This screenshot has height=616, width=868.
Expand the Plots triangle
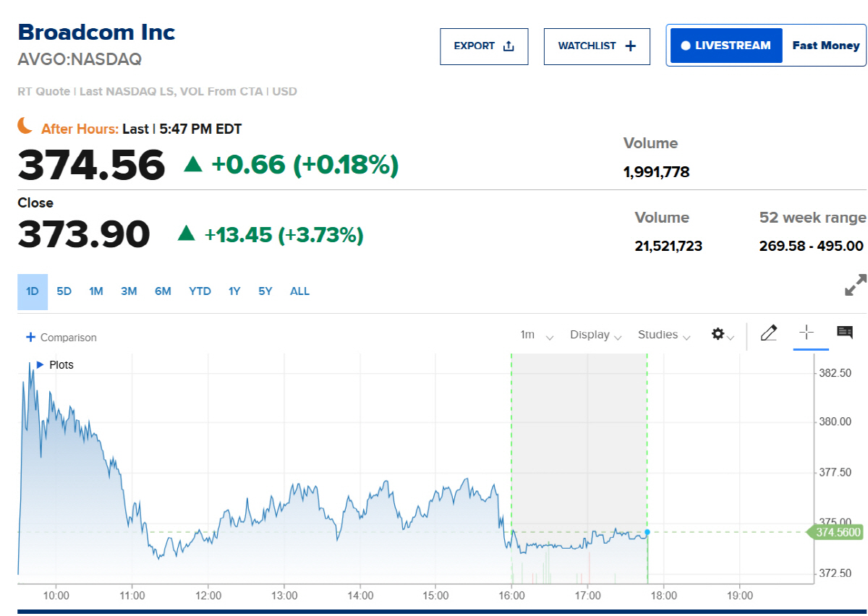tap(40, 364)
